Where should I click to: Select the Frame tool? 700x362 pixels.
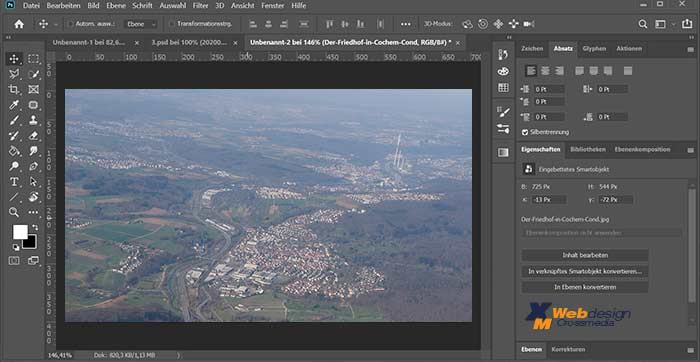coord(33,89)
